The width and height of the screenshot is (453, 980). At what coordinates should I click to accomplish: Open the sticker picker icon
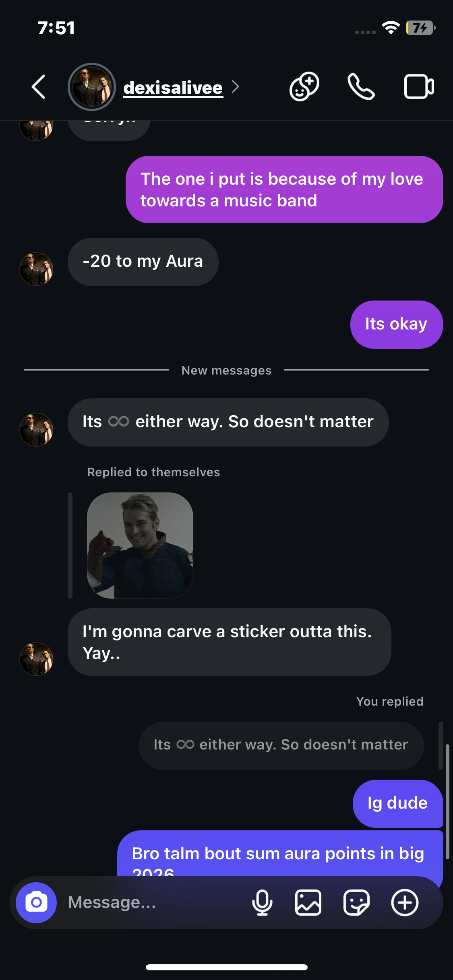[356, 902]
